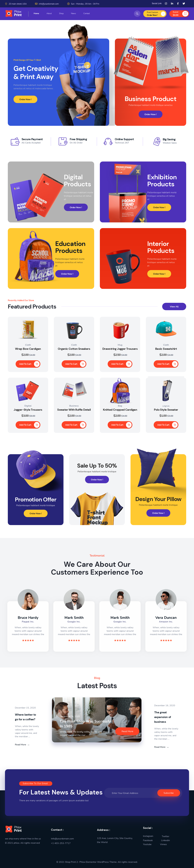
Task: Click the Online Support headset icon
Action: click(x=108, y=141)
